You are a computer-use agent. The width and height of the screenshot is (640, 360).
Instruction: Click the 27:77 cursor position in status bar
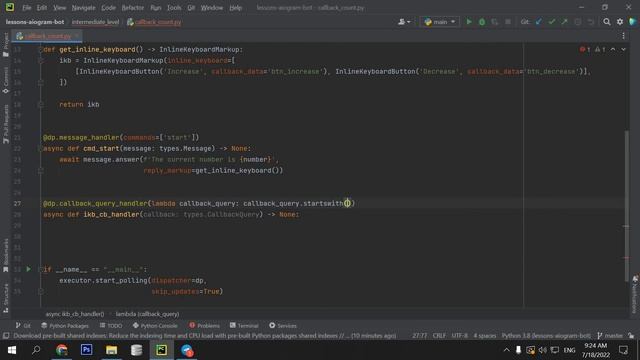click(x=420, y=336)
